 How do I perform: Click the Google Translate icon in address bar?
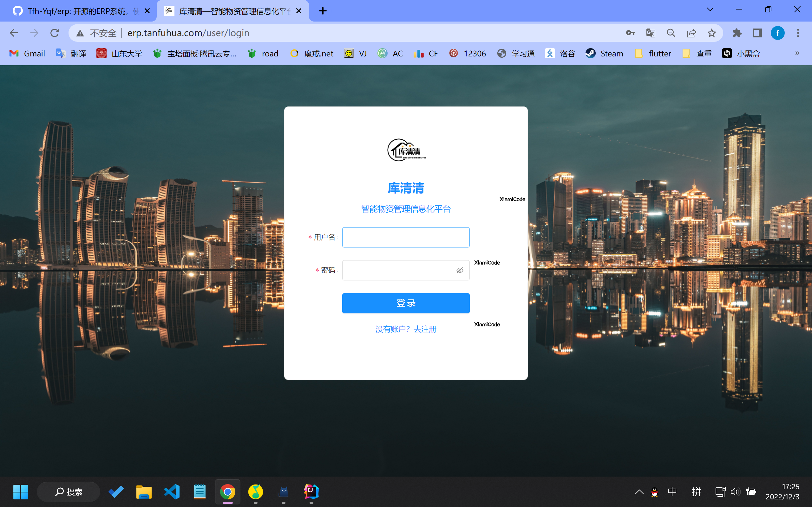[650, 33]
